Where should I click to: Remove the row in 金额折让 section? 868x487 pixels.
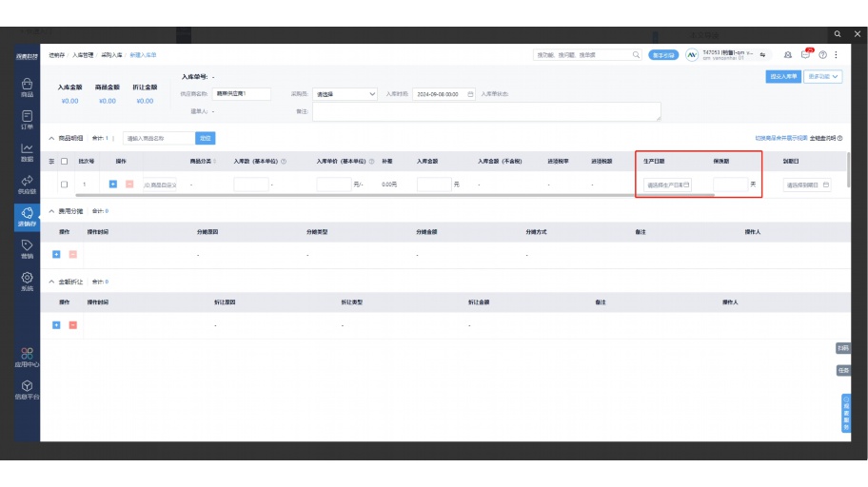coord(72,325)
